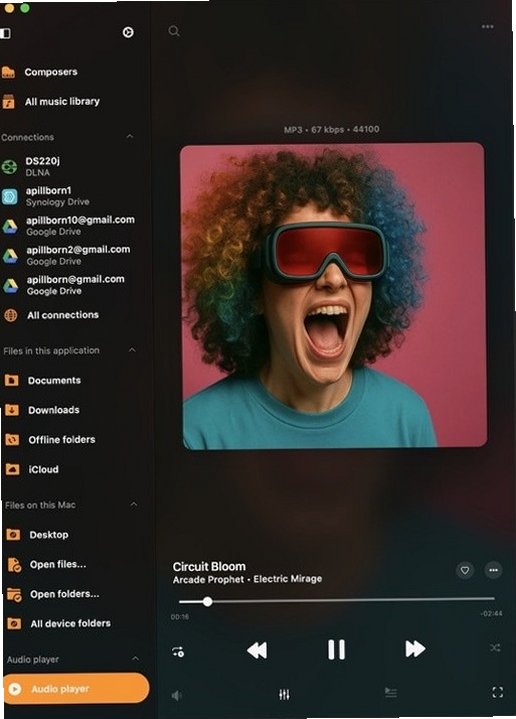This screenshot has height=719, width=516.
Task: Click the search magnifier icon
Action: [174, 31]
